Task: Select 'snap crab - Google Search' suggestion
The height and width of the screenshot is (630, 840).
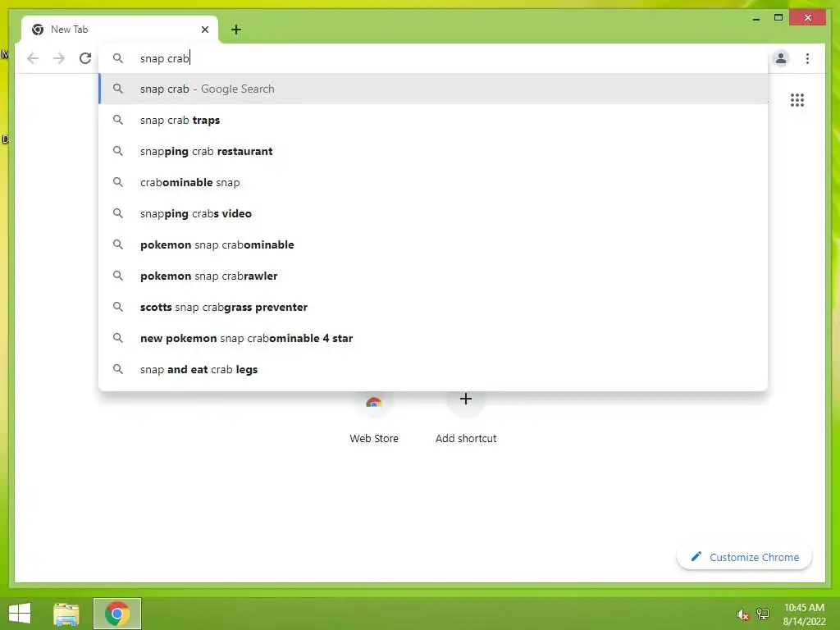Action: coord(433,89)
